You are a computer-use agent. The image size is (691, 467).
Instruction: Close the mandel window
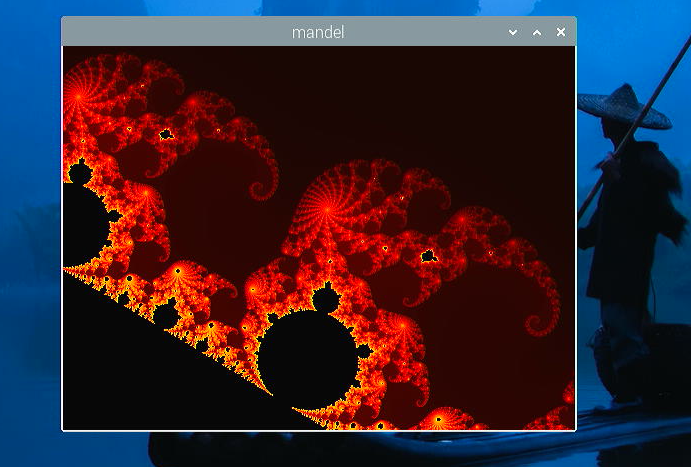[561, 32]
